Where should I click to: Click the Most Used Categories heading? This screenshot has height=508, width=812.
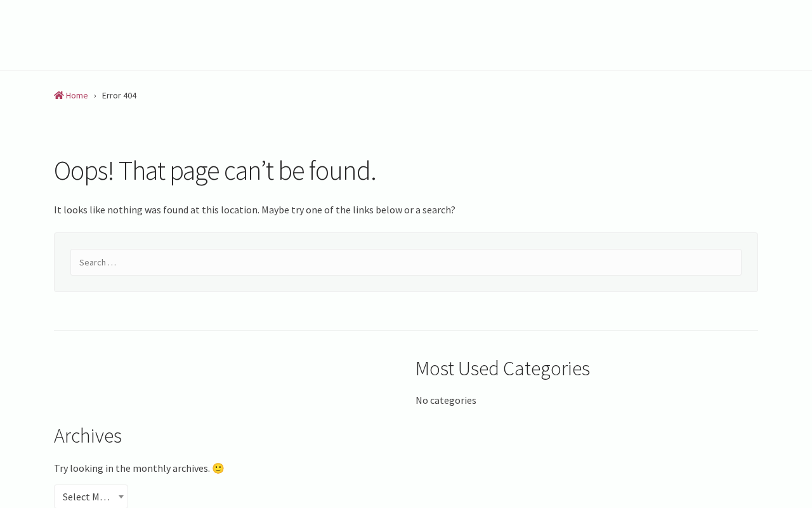(x=502, y=368)
